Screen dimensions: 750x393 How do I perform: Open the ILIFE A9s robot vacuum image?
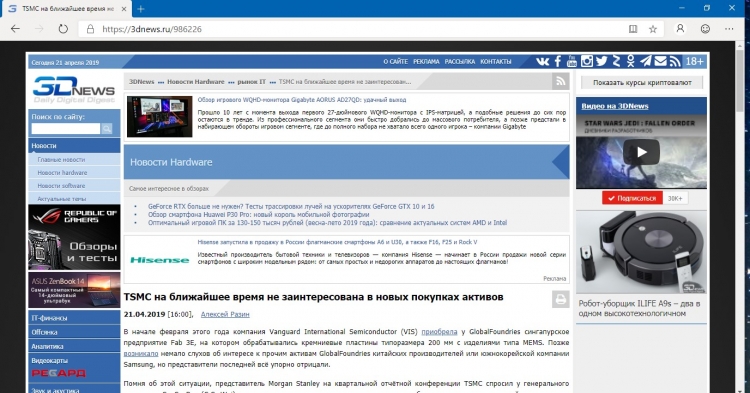641,252
